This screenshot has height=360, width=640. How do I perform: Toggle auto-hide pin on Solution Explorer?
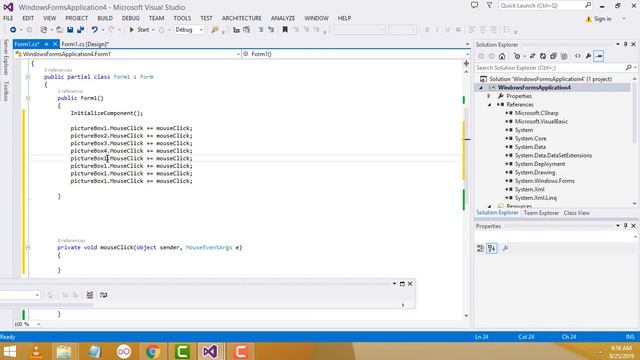(625, 44)
